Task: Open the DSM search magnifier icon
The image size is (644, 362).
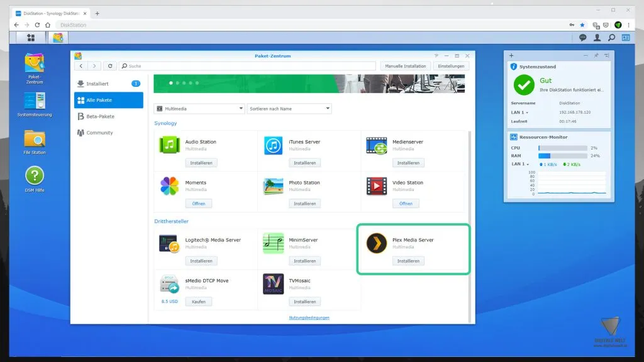Action: pos(611,38)
